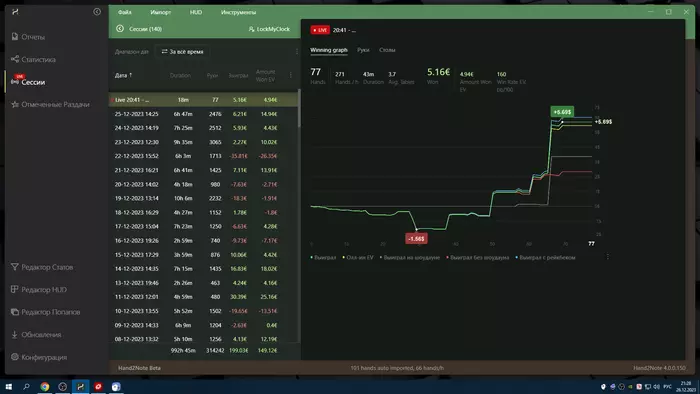Toggle the Олл-ин EV graph line legend
Image resolution: width=700 pixels, height=394 pixels.
tap(358, 257)
